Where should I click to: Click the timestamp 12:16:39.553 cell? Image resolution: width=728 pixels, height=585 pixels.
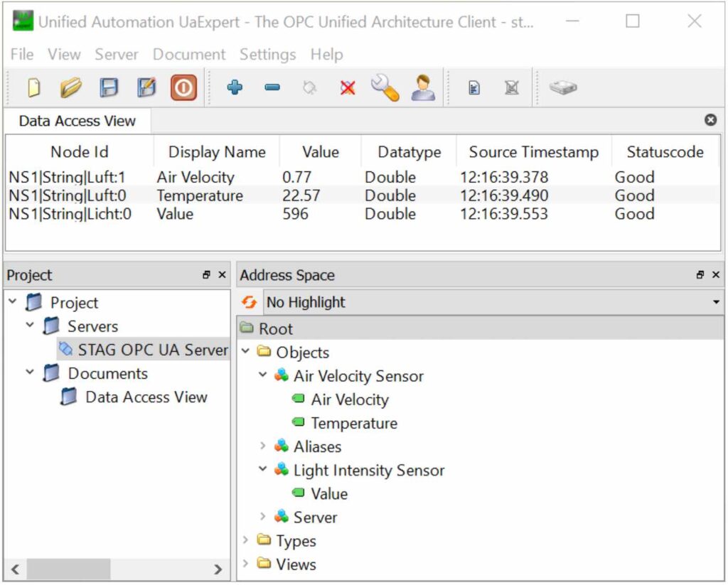tap(504, 214)
